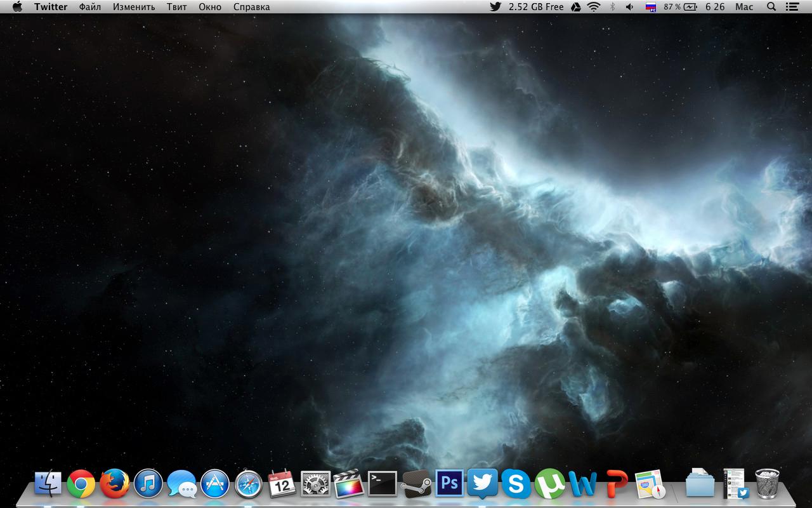
Task: Expand the Russian keyboard input menu
Action: (650, 7)
